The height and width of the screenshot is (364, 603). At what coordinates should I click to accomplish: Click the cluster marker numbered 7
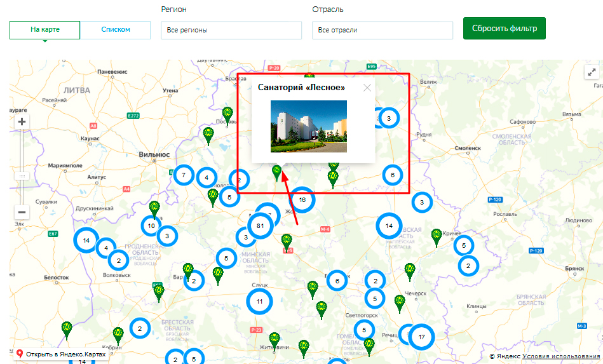(184, 175)
